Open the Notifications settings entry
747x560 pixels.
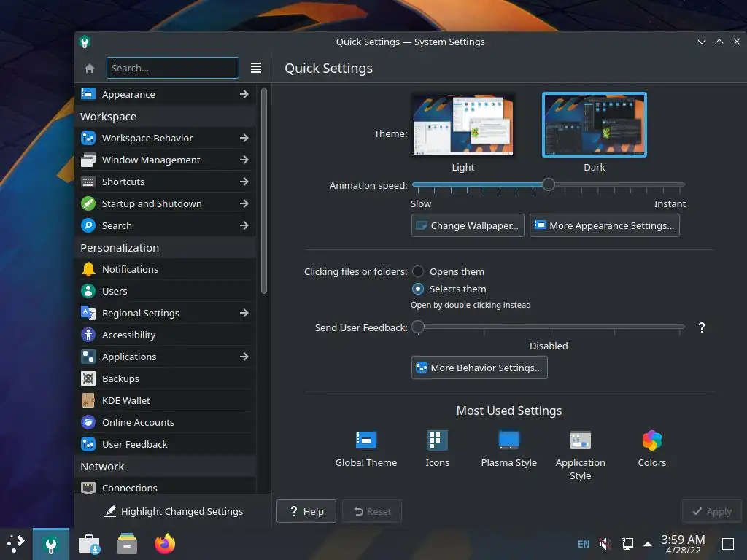166,269
